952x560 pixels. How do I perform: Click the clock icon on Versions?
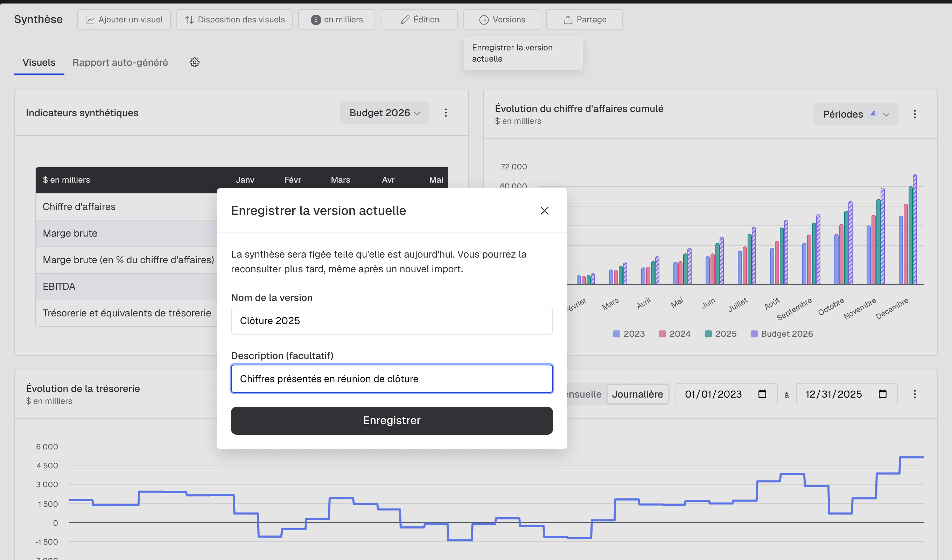coord(484,20)
